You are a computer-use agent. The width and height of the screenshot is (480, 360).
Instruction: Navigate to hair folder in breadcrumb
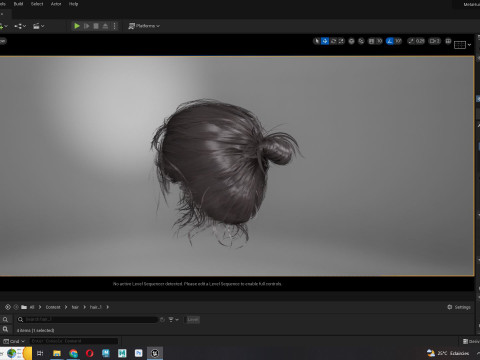coord(75,307)
